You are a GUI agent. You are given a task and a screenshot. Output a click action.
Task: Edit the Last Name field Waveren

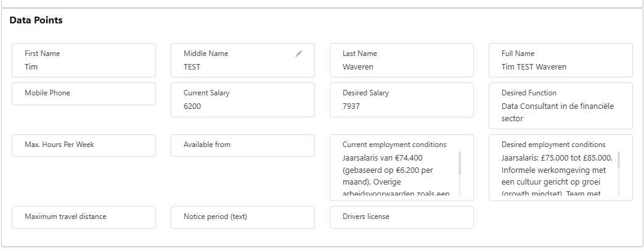(401, 60)
